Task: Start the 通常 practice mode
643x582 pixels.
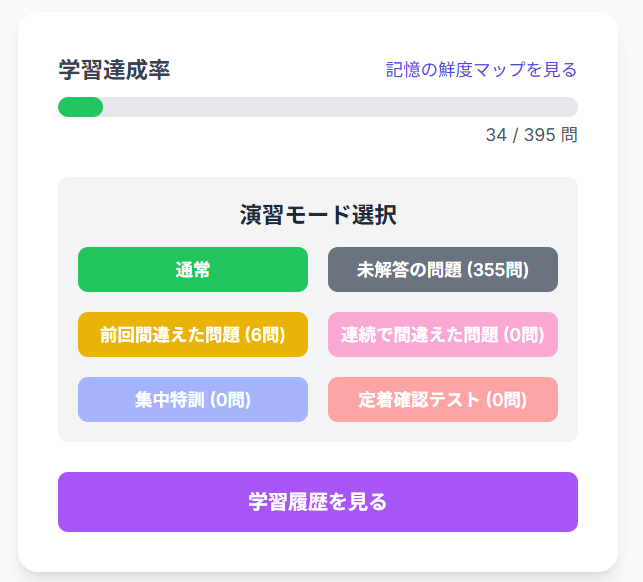Action: [193, 270]
